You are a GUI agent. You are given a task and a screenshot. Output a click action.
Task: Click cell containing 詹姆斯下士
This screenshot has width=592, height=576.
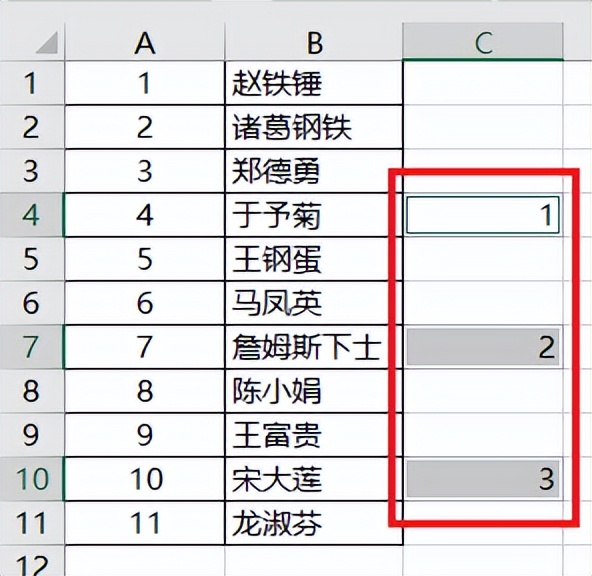pos(314,347)
